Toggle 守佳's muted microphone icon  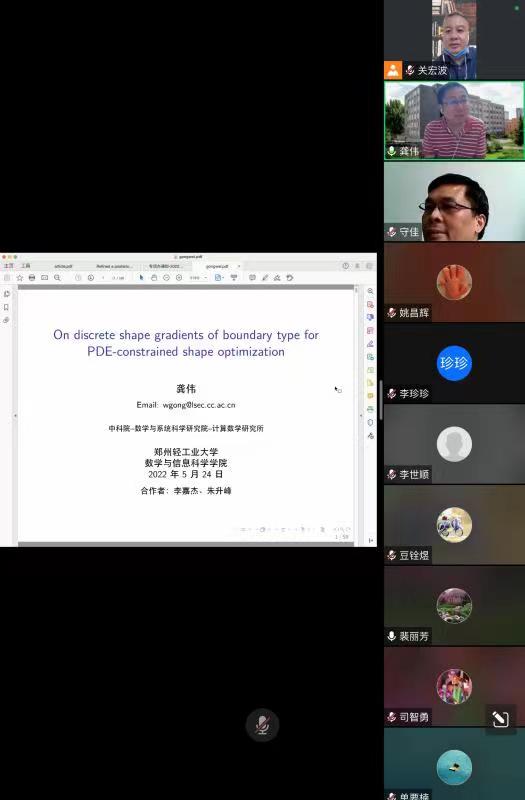pos(391,232)
